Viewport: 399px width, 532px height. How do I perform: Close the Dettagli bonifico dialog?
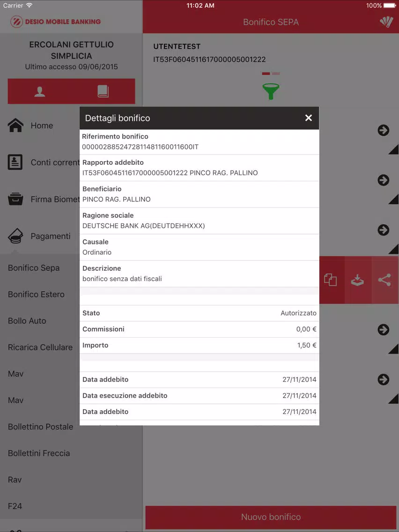pyautogui.click(x=309, y=118)
